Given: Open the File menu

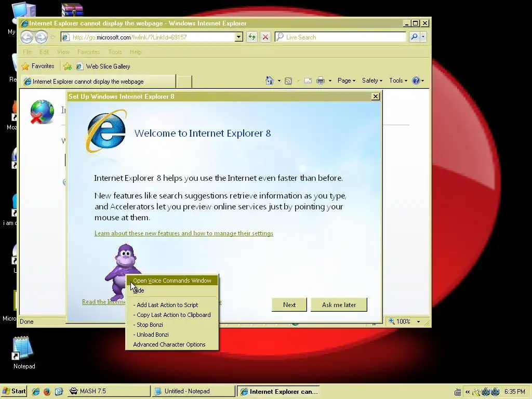Looking at the screenshot, I should point(27,52).
